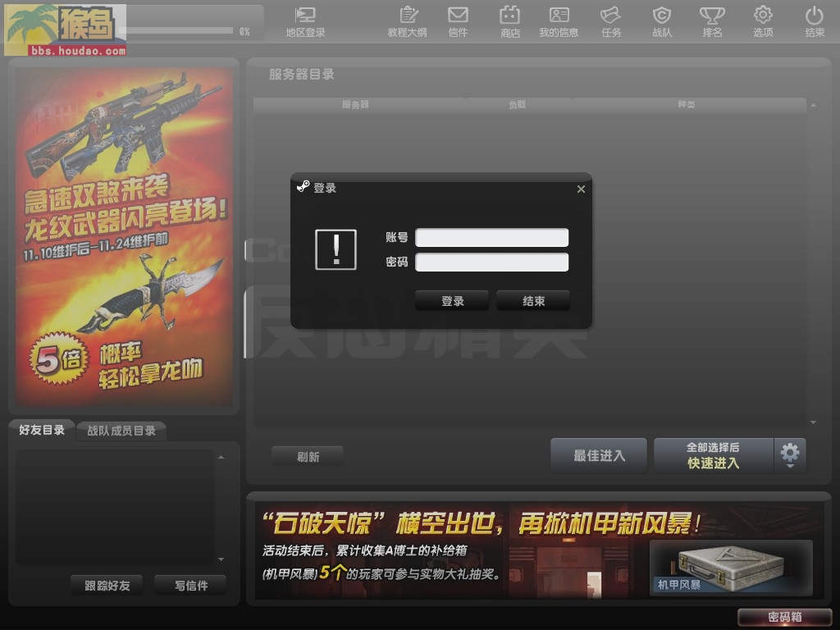Click server list scroll down arrow
840x630 pixels.
[x=813, y=422]
